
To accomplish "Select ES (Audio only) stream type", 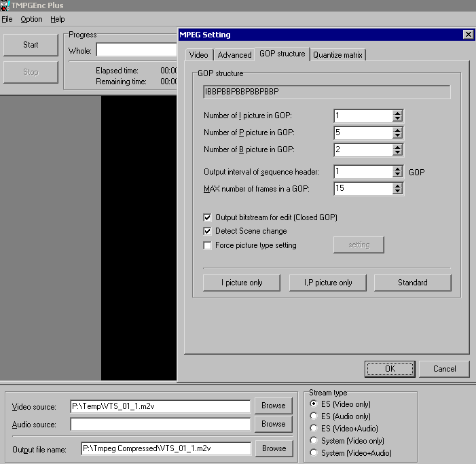I will click(314, 416).
